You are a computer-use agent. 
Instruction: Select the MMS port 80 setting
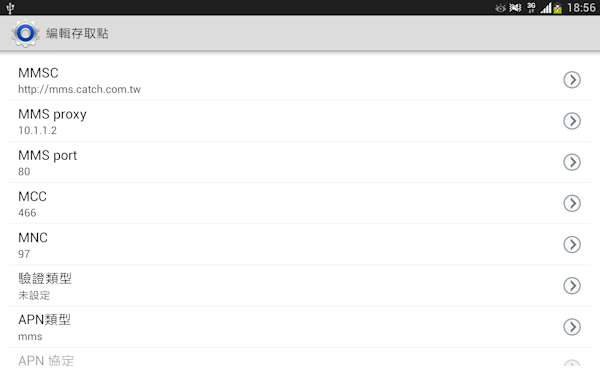point(300,163)
